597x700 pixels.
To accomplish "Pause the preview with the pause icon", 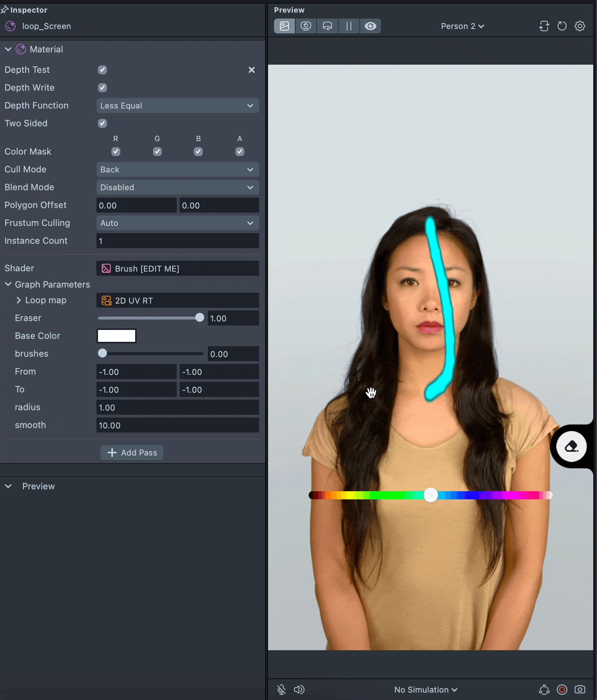I will (349, 26).
